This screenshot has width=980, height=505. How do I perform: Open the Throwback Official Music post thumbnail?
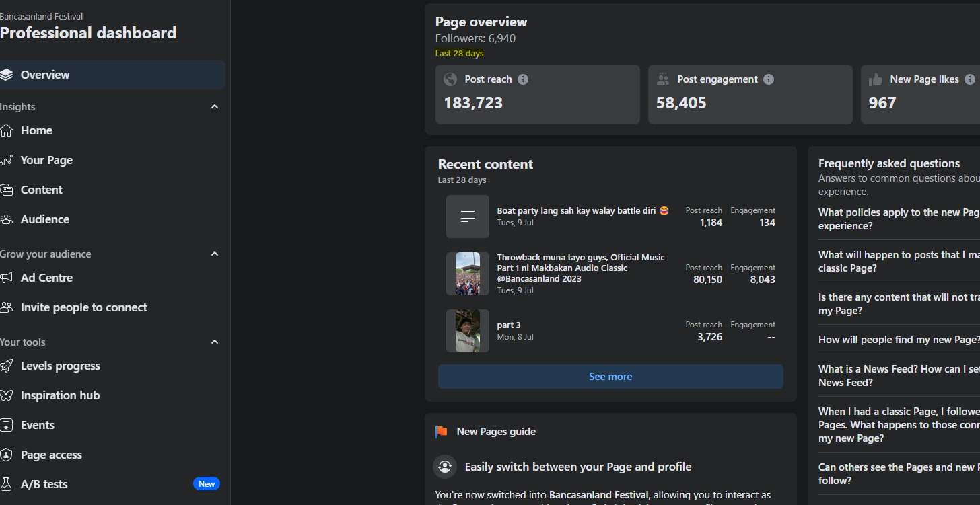pyautogui.click(x=468, y=274)
